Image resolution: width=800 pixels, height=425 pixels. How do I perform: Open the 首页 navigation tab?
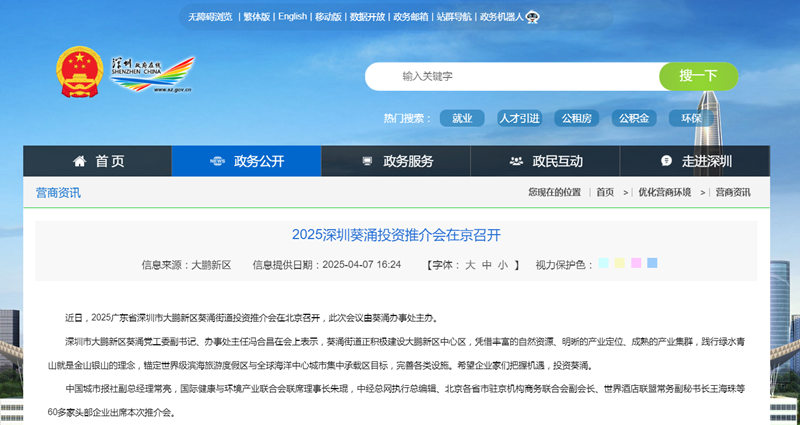coord(97,161)
